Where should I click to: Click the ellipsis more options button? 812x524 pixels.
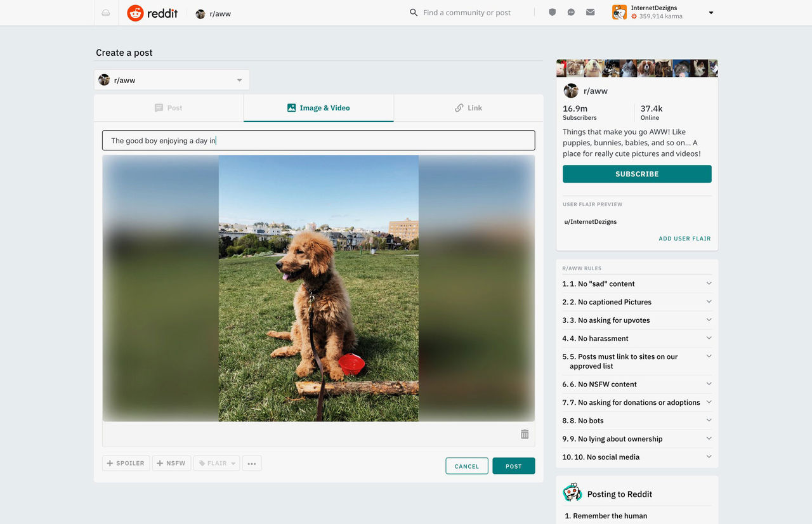252,464
